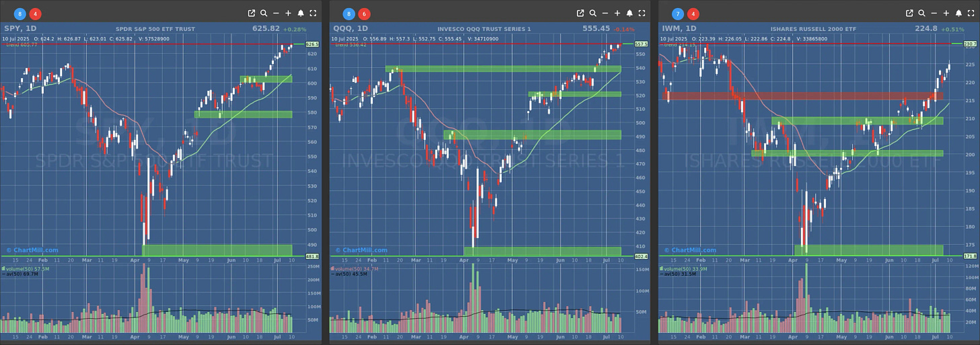The width and height of the screenshot is (980, 345).
Task: Click QQQ green zone near 540
Action: point(503,69)
